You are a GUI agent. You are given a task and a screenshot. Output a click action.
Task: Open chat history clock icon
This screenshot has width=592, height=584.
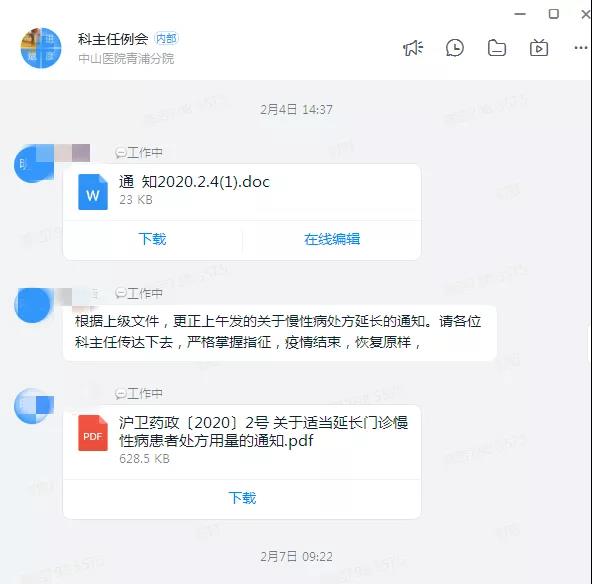tap(455, 48)
